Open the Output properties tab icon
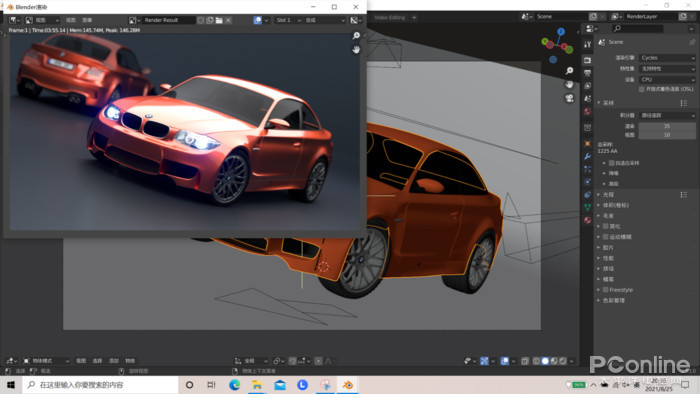 pos(588,73)
